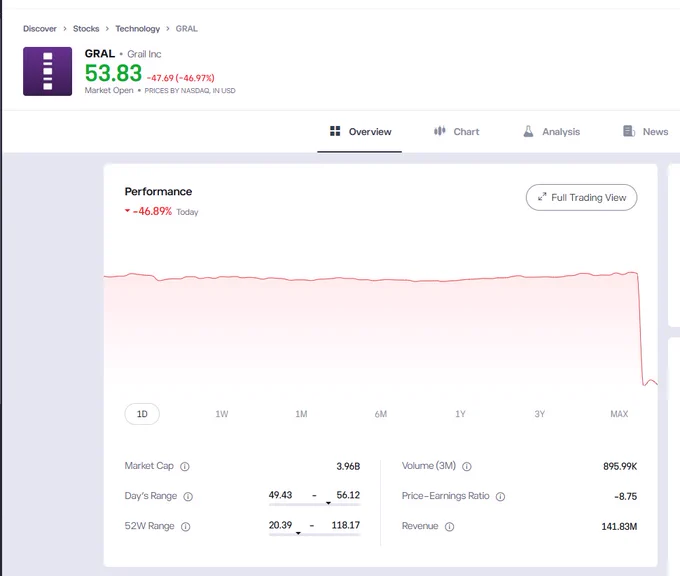This screenshot has width=680, height=576.
Task: Click the Market Cap value 3.96B
Action: click(348, 466)
